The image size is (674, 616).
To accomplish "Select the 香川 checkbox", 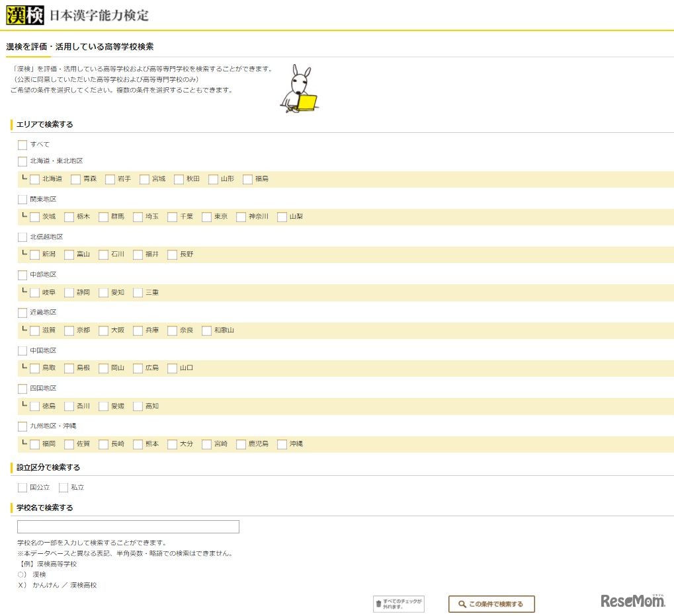I will (69, 406).
